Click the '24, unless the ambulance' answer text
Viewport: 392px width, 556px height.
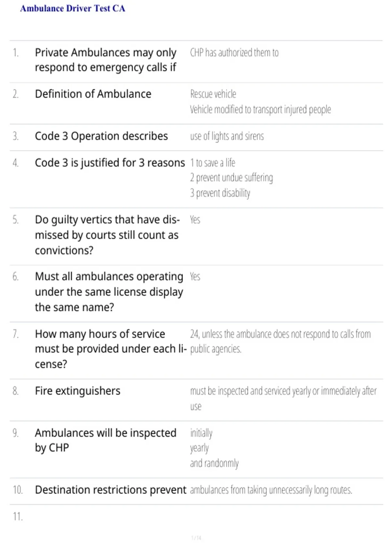tap(280, 341)
